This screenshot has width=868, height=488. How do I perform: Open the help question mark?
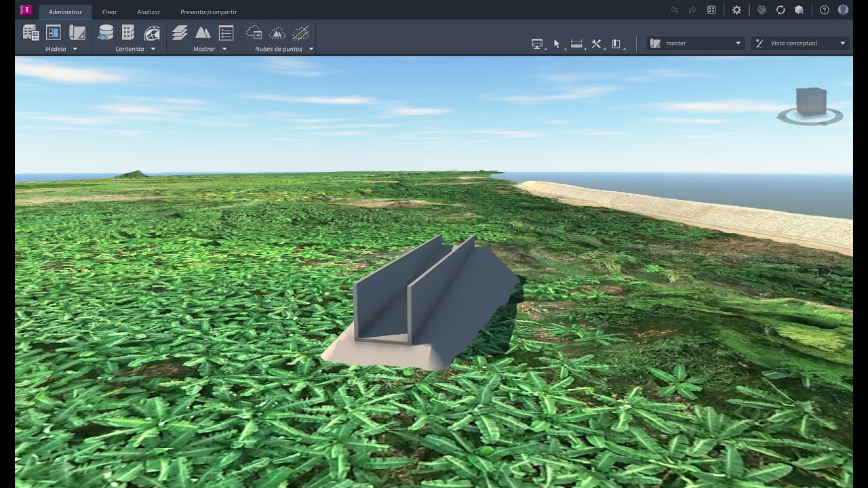pos(824,10)
